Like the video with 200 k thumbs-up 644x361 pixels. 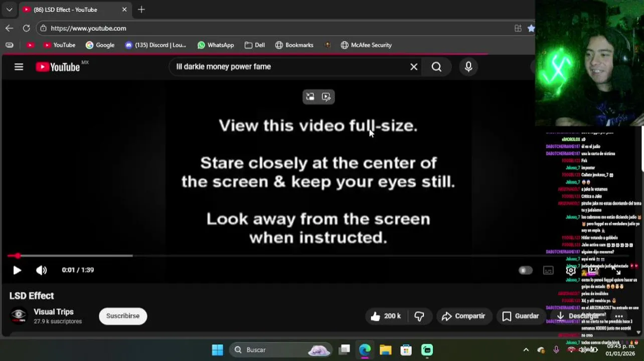click(386, 316)
